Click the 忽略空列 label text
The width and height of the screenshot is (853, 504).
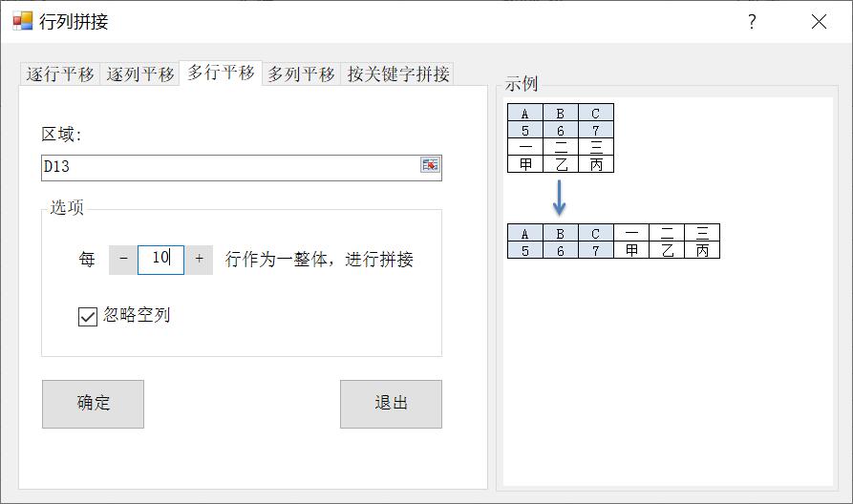tap(137, 315)
